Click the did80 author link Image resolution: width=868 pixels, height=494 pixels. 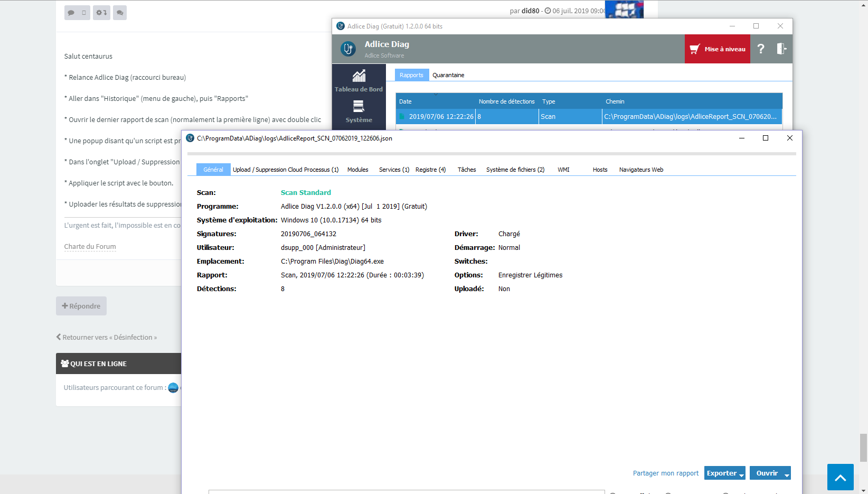[x=531, y=11]
